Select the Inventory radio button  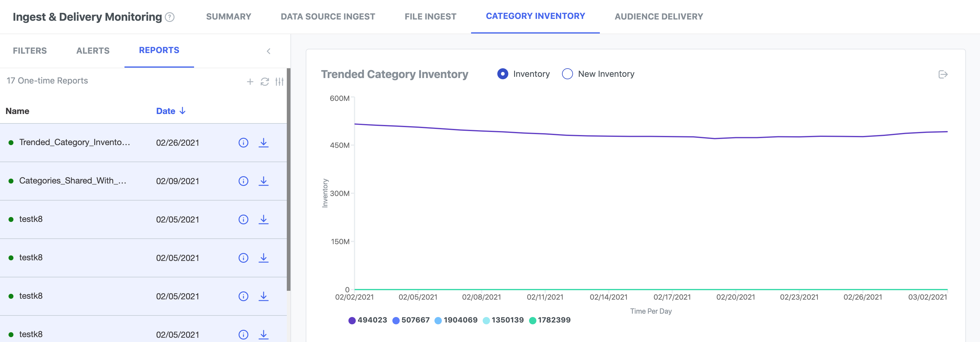click(503, 74)
